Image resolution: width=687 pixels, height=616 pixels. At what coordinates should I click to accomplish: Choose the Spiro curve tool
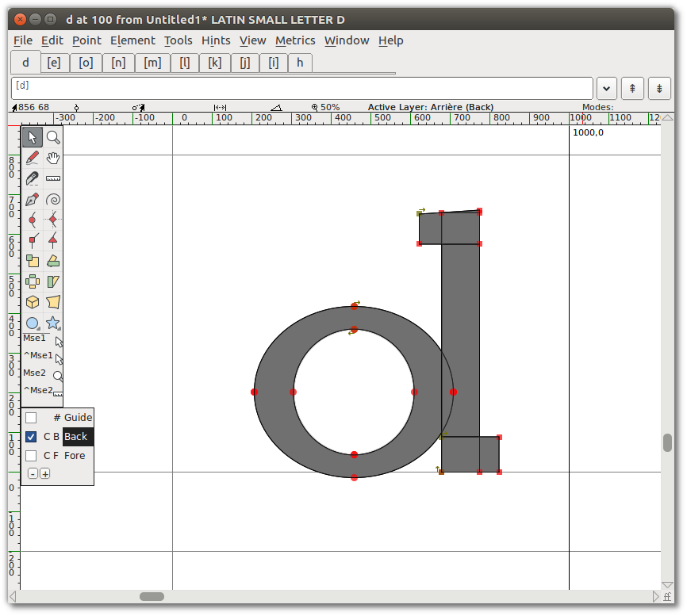coord(53,199)
